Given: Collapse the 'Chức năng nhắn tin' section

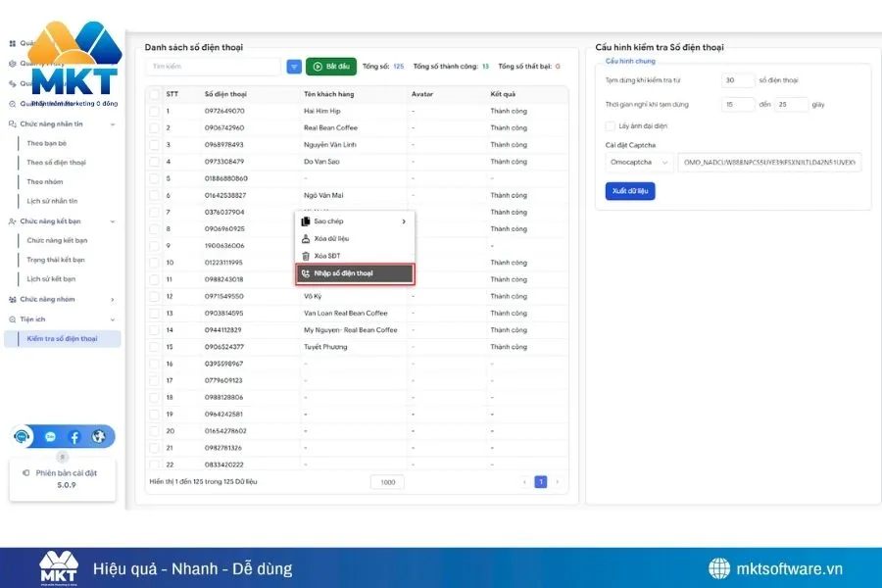Looking at the screenshot, I should point(113,124).
